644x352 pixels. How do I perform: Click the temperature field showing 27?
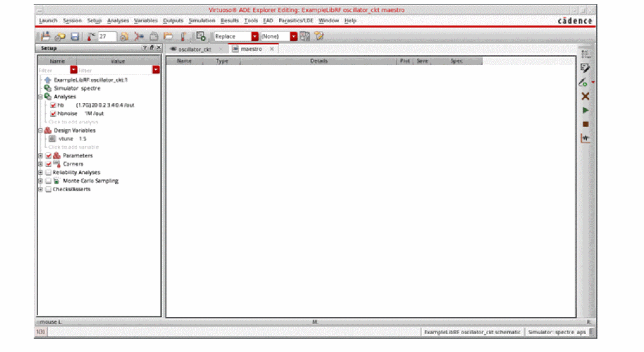pyautogui.click(x=107, y=36)
